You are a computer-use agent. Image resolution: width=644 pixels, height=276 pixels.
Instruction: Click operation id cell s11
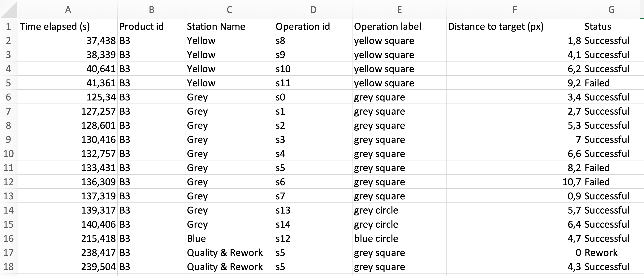pyautogui.click(x=313, y=83)
